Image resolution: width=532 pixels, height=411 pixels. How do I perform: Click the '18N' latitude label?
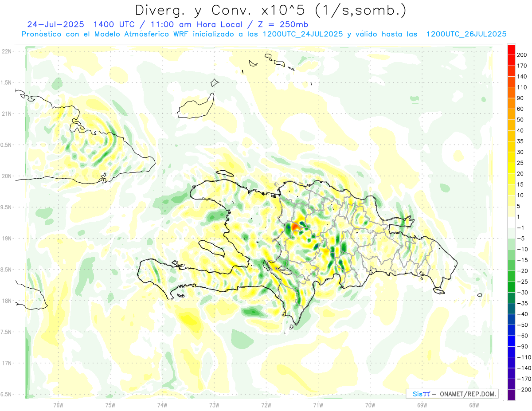pyautogui.click(x=6, y=301)
